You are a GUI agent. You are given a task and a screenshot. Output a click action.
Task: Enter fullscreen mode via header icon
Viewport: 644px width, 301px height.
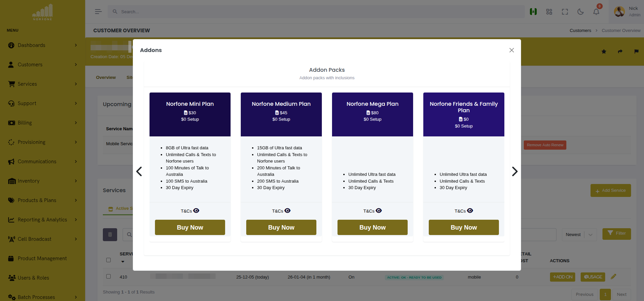pos(565,12)
